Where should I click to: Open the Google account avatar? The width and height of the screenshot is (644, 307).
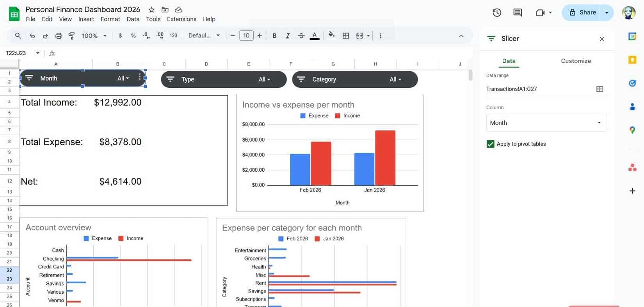pyautogui.click(x=628, y=12)
